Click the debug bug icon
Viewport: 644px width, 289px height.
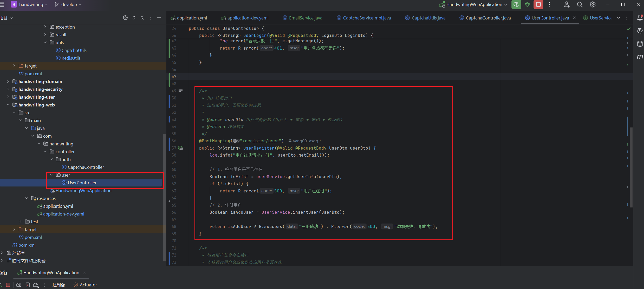pos(527,4)
